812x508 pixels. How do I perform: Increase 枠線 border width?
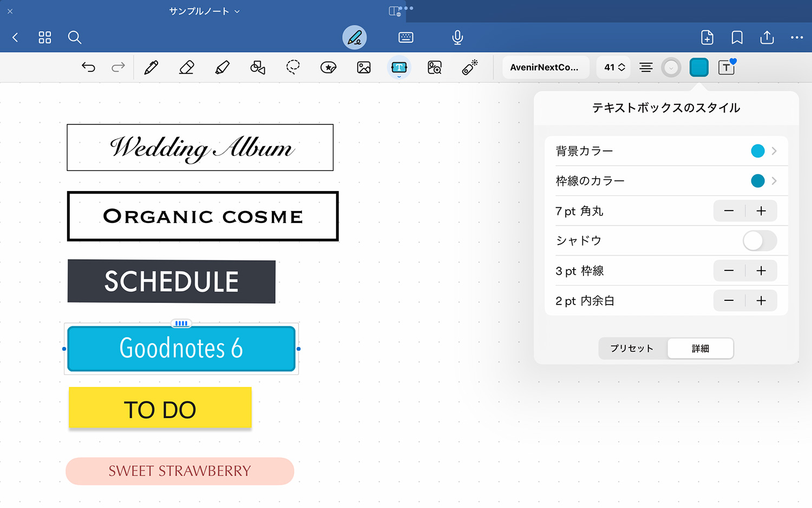click(x=761, y=271)
